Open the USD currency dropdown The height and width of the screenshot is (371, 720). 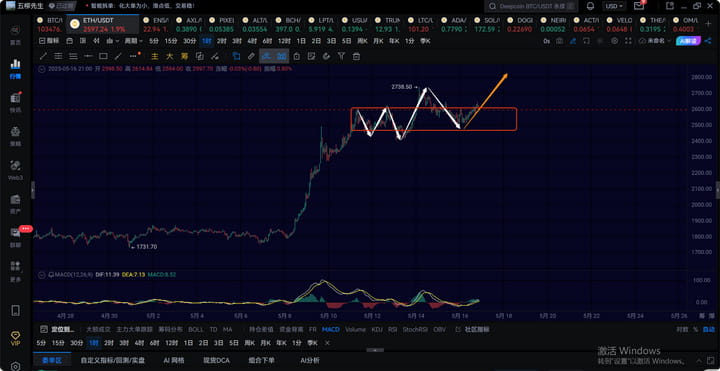coord(614,6)
